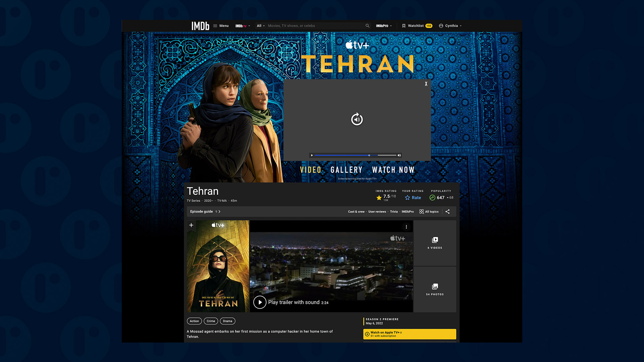This screenshot has height=362, width=644.
Task: Click the TV-MA rating link
Action: [x=222, y=201]
